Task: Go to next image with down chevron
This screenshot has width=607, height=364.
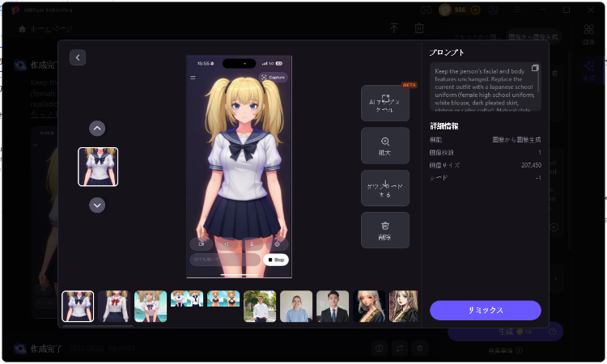Action: click(x=97, y=205)
